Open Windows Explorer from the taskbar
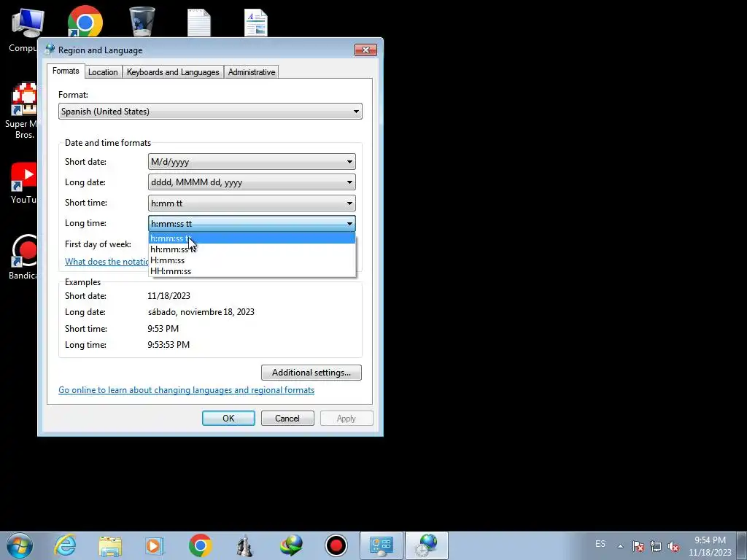The height and width of the screenshot is (560, 747). (x=110, y=545)
